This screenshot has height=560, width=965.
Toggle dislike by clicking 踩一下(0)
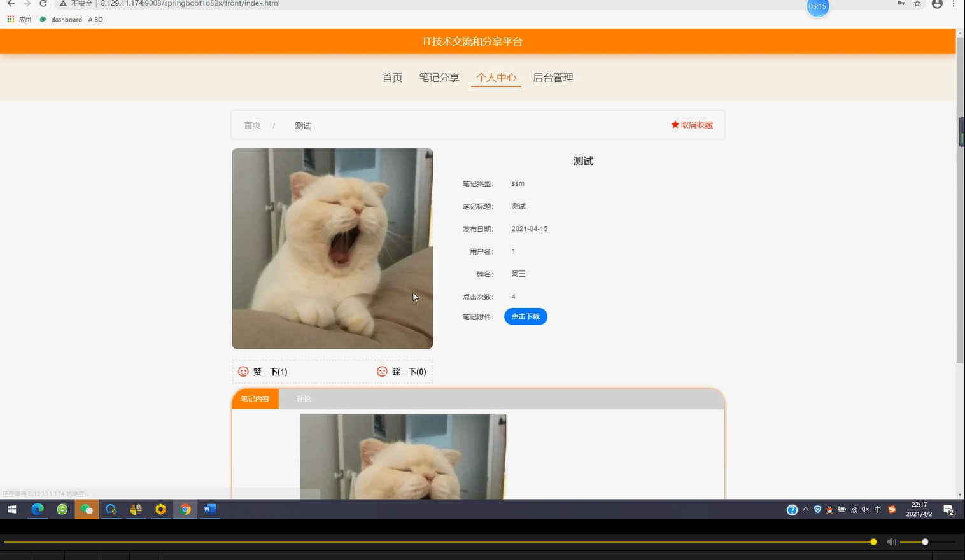pos(409,372)
